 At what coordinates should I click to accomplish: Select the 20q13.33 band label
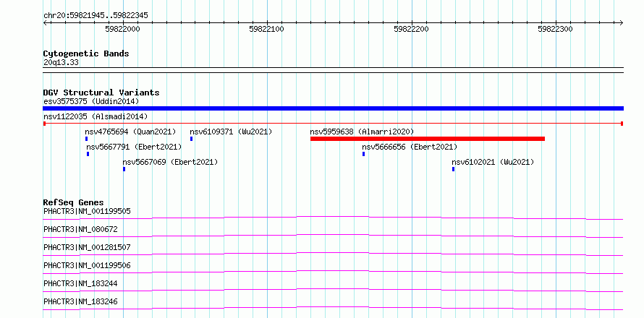(62, 63)
